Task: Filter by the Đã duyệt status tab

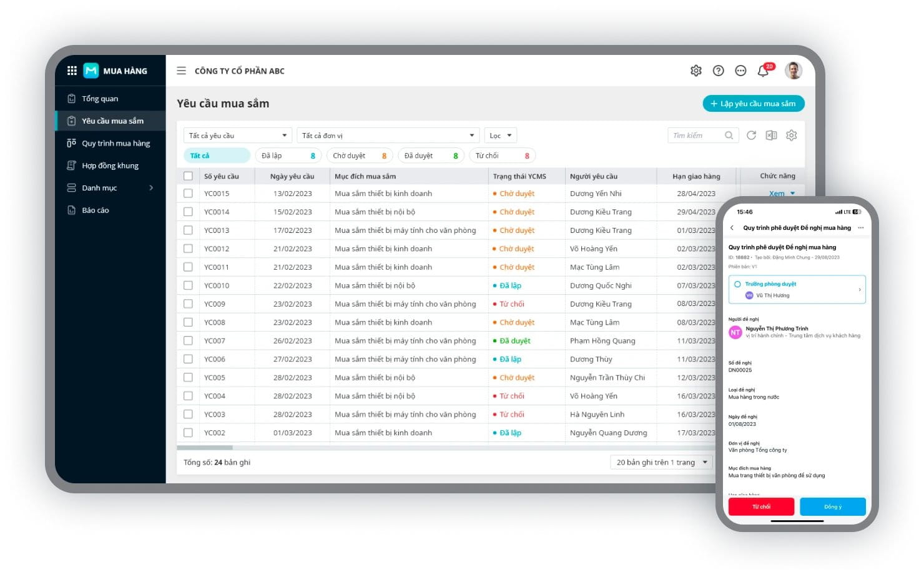Action: [431, 155]
